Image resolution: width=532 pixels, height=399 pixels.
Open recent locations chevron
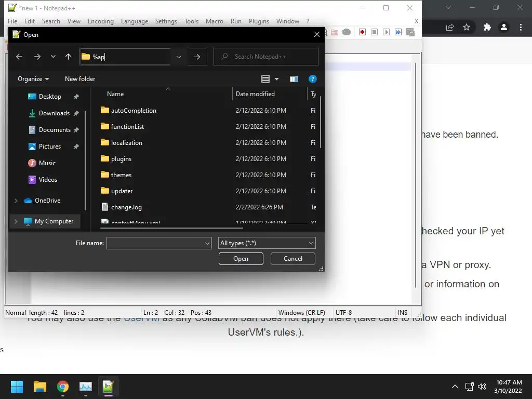tap(53, 57)
